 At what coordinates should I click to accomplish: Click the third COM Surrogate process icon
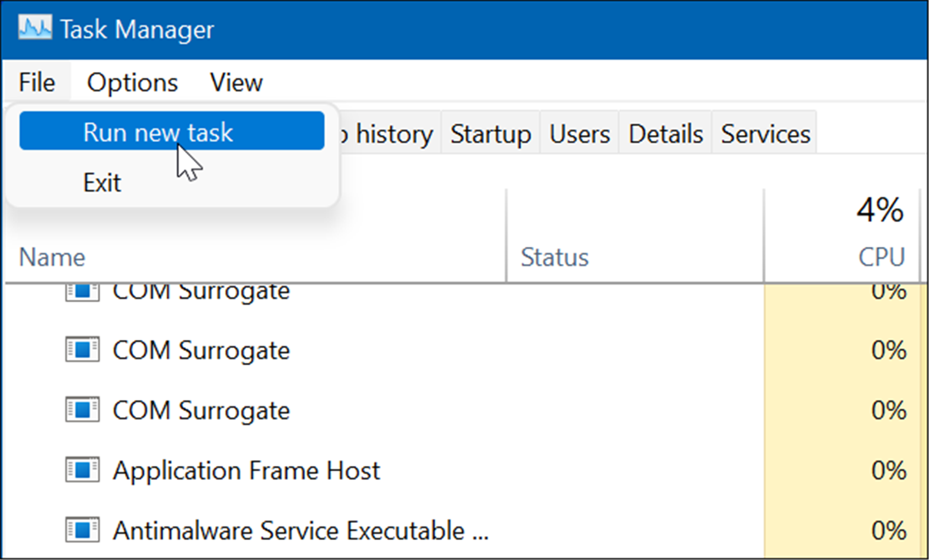click(82, 410)
